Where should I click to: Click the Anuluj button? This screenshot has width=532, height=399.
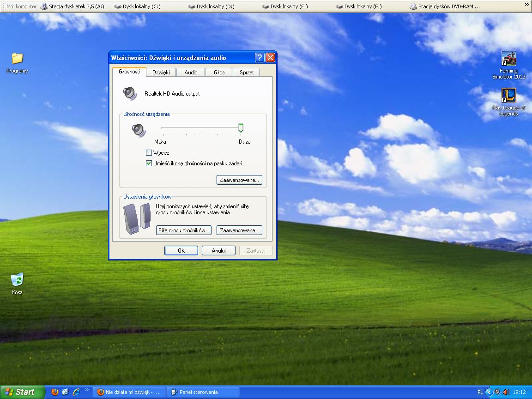[x=218, y=250]
